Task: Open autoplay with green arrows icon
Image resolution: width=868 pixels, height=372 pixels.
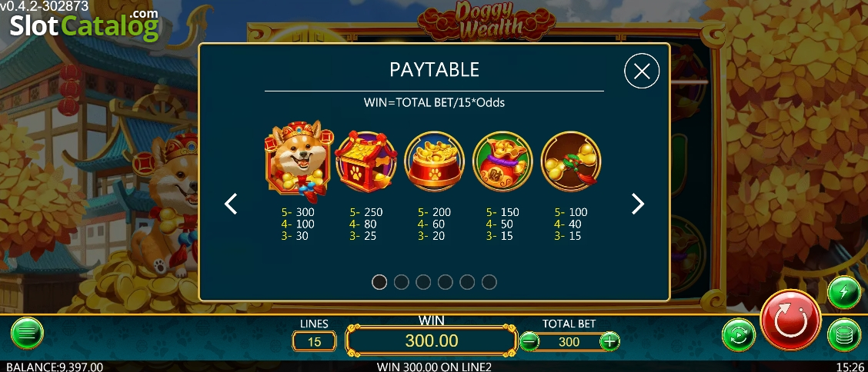Action: (739, 334)
